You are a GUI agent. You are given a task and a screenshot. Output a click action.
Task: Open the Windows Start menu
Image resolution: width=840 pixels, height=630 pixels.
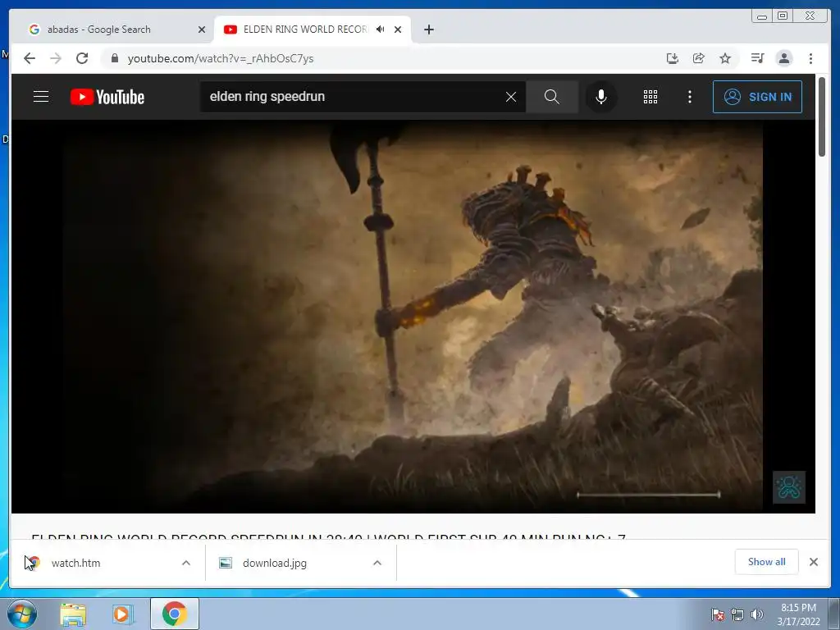tap(22, 614)
